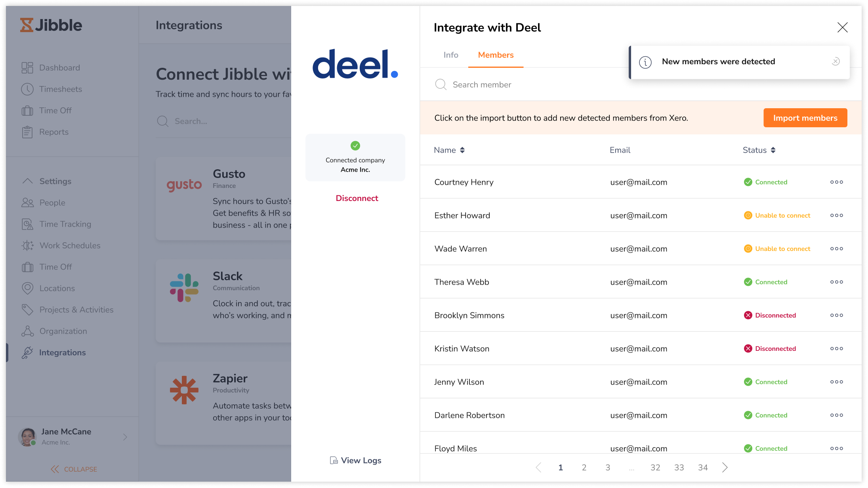Screen dimensions: 868x488
Task: Open Time Off under Settings
Action: pyautogui.click(x=47, y=267)
